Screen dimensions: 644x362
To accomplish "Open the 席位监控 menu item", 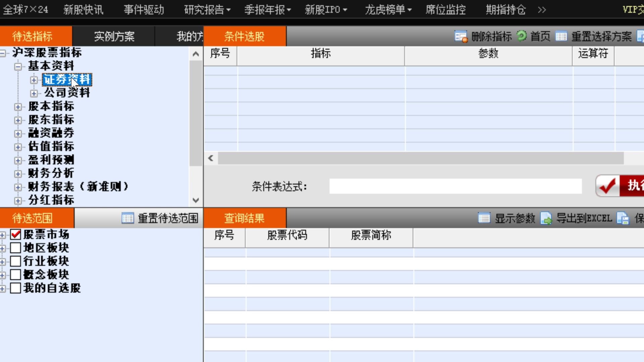I will pyautogui.click(x=445, y=10).
